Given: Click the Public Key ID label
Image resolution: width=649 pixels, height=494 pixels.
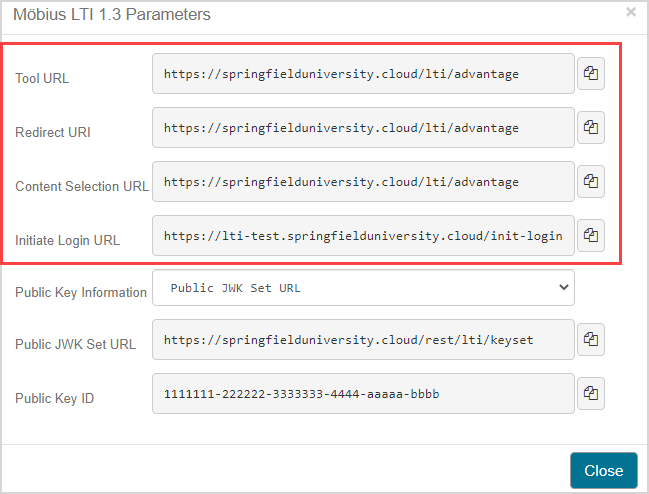Looking at the screenshot, I should pos(54,398).
